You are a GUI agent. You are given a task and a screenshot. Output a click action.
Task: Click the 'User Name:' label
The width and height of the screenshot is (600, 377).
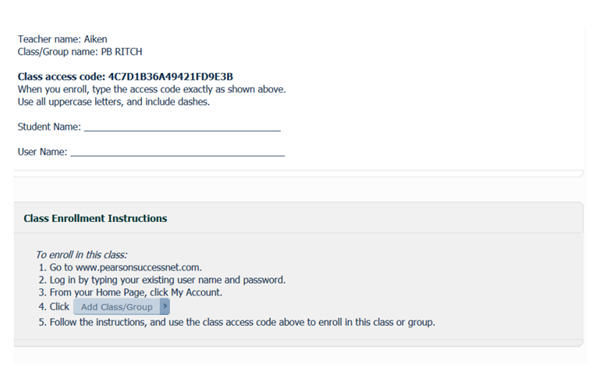click(42, 152)
